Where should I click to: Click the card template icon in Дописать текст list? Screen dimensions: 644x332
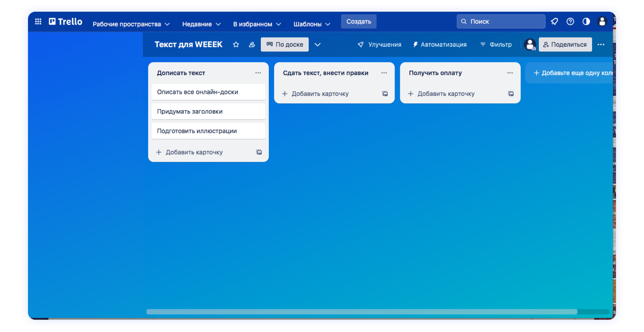click(x=259, y=152)
